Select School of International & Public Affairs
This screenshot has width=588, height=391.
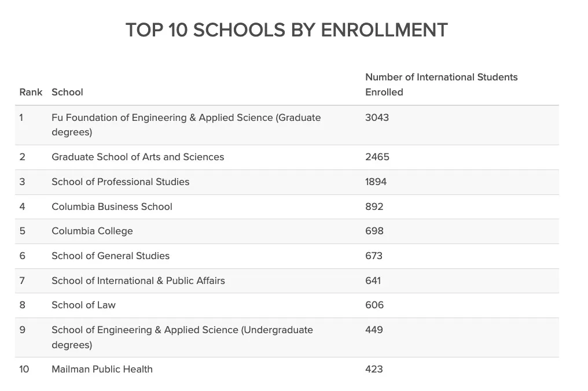pyautogui.click(x=138, y=281)
